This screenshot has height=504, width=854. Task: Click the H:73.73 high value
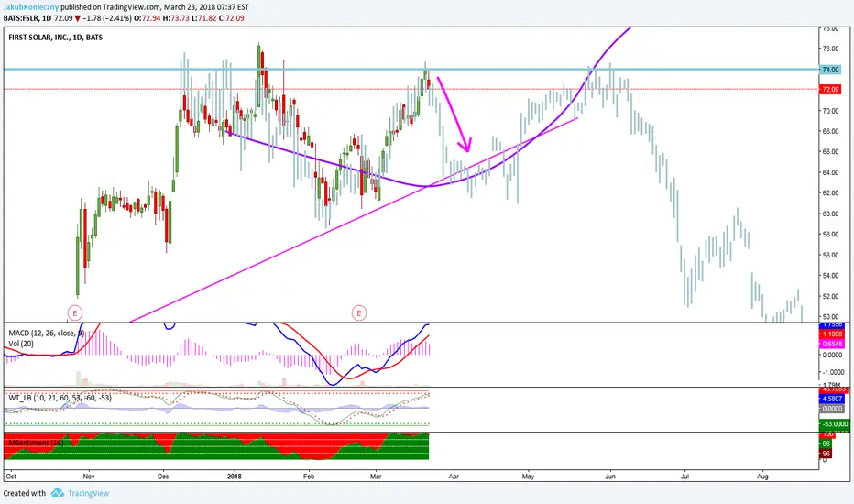point(175,18)
